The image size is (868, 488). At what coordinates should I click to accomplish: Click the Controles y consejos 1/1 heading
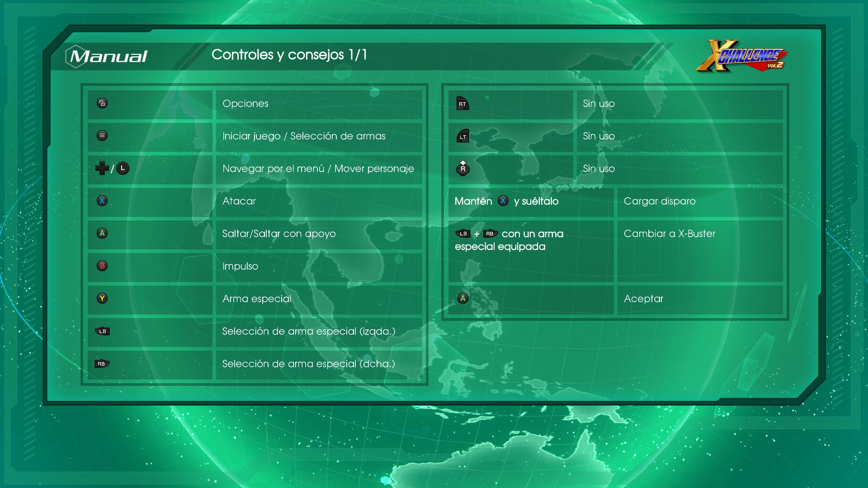click(x=289, y=55)
